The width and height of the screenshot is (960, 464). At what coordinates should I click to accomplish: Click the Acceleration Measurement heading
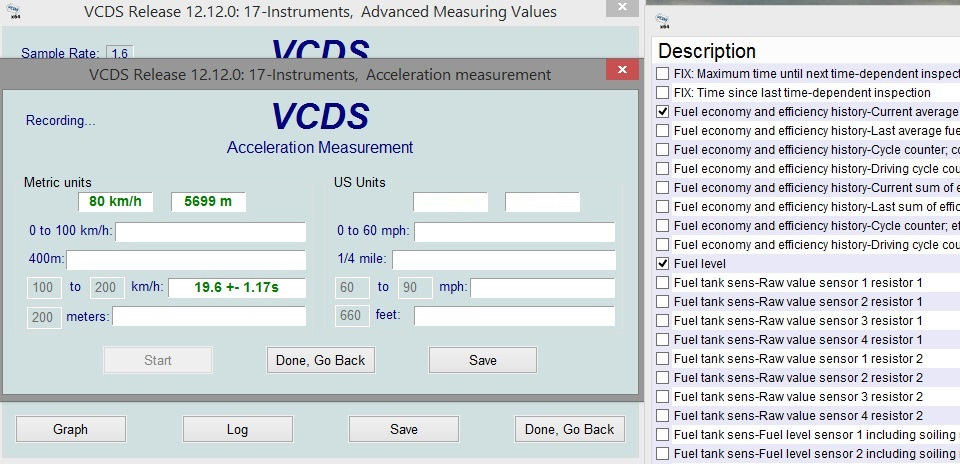click(x=320, y=148)
